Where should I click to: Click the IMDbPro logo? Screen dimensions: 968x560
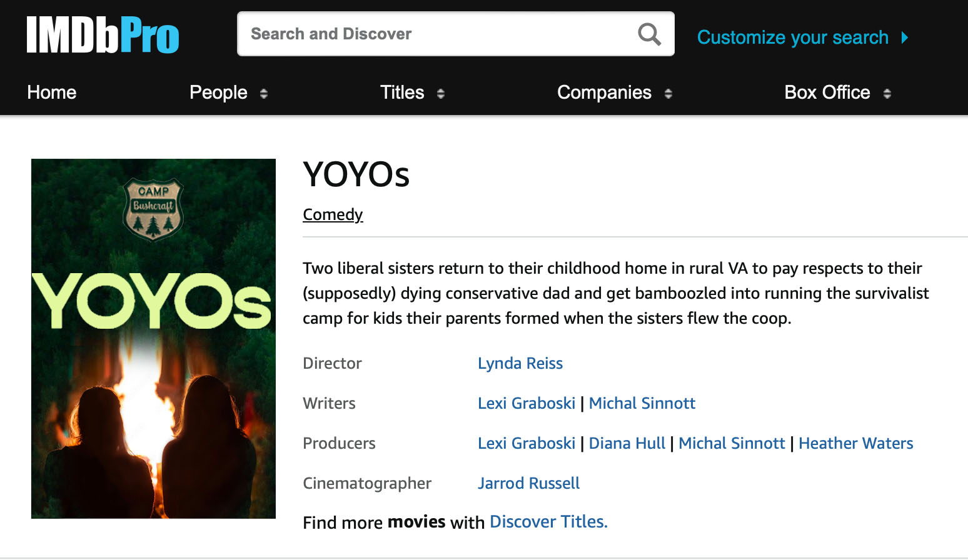103,35
